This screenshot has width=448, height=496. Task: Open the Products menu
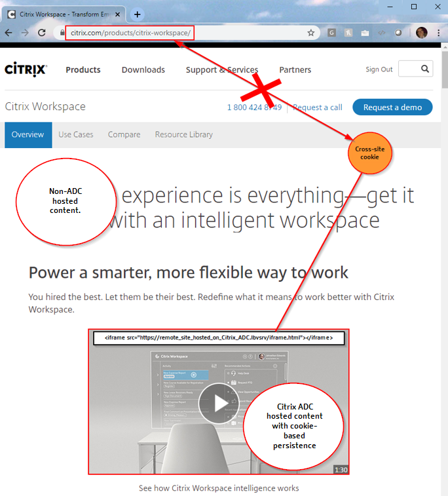point(83,69)
